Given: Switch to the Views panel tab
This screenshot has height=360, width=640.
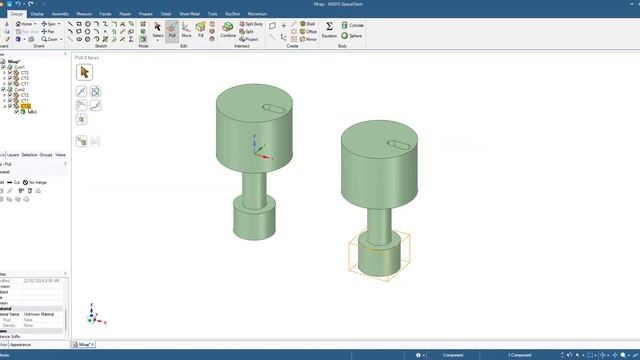Looking at the screenshot, I should click(60, 155).
